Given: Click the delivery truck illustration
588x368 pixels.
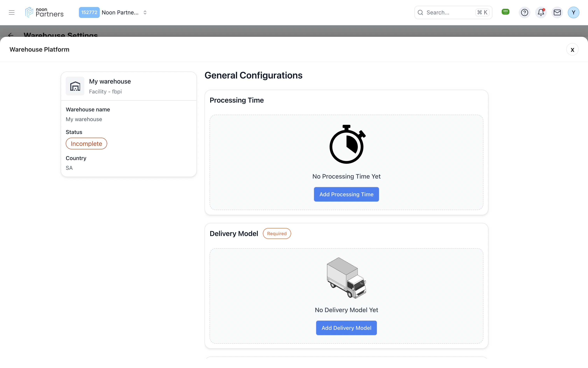Looking at the screenshot, I should click(346, 278).
